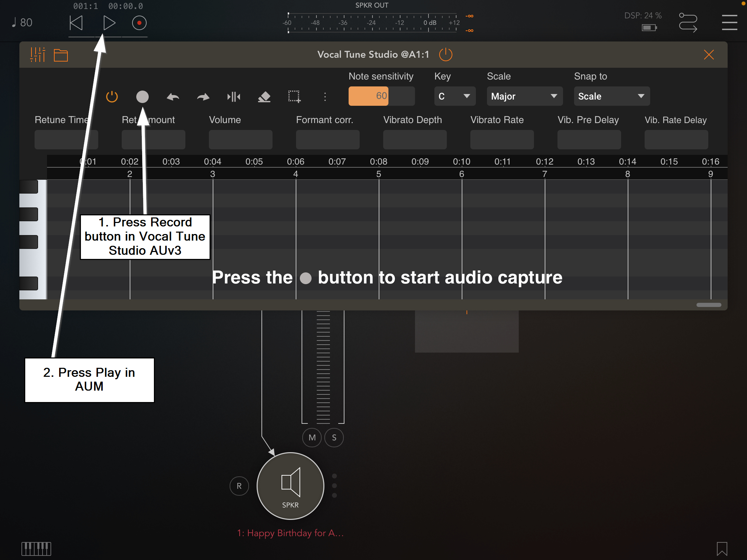Mute the SPKR channel with the M button
Image resolution: width=747 pixels, height=560 pixels.
pyautogui.click(x=312, y=437)
